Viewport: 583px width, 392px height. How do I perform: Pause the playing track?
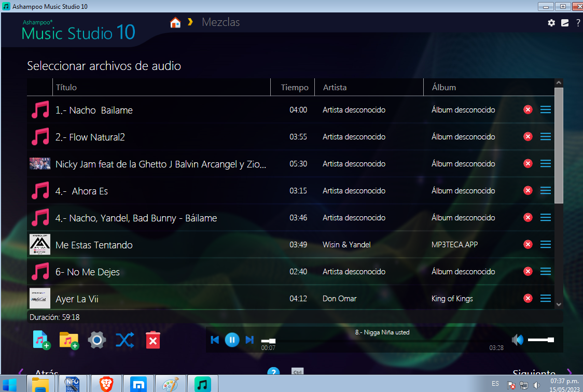[x=232, y=340]
